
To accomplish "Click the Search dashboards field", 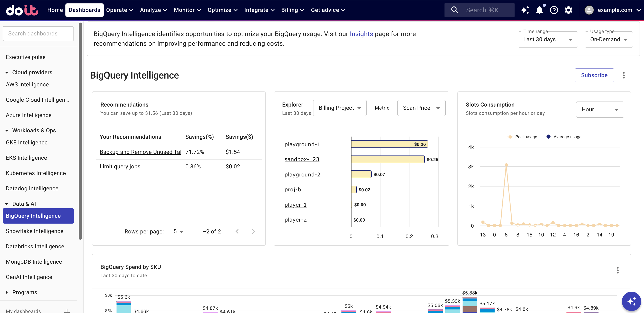I will (38, 33).
